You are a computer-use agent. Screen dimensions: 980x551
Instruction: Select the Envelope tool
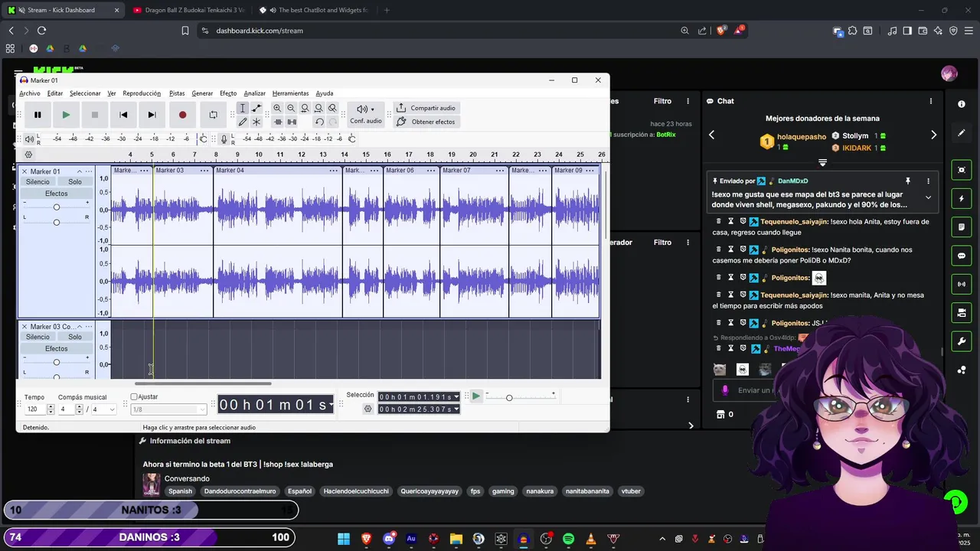point(256,109)
